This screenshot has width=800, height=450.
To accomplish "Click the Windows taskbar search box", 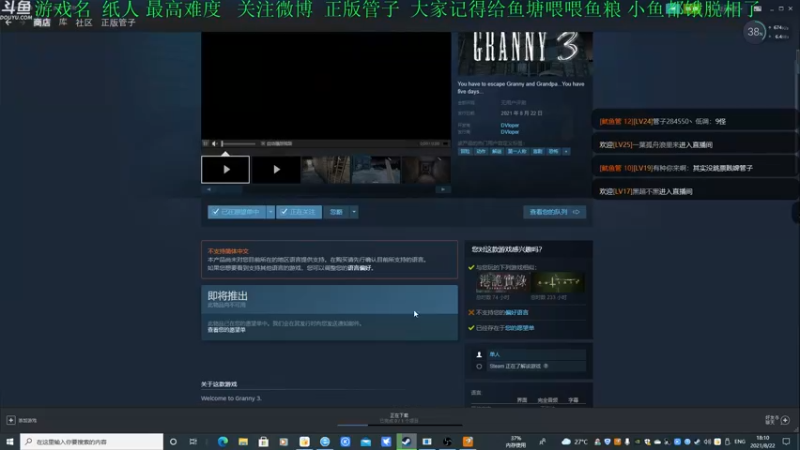I will [92, 441].
